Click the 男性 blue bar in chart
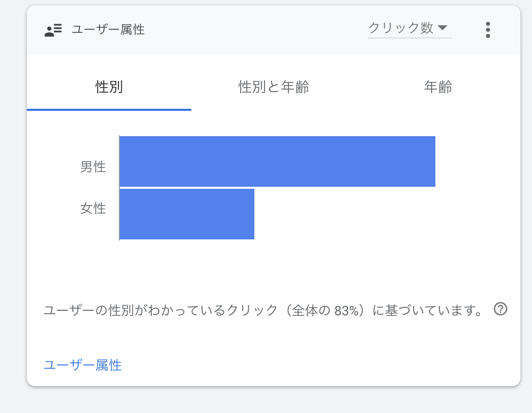Screen dimensions: 532x413 point(277,161)
